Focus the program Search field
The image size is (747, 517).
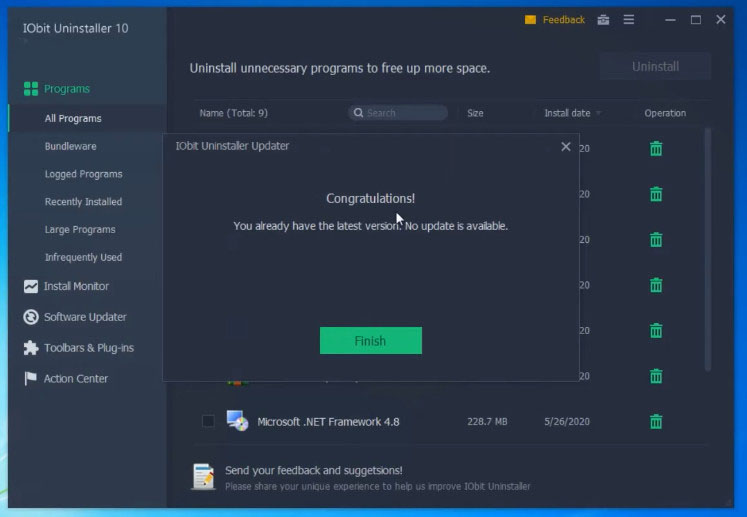[398, 113]
